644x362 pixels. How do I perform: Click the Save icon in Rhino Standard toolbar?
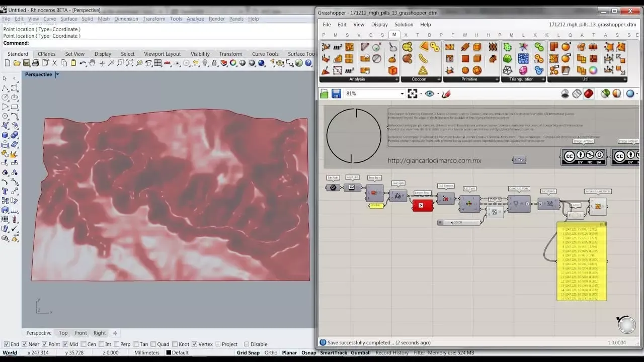(26, 63)
